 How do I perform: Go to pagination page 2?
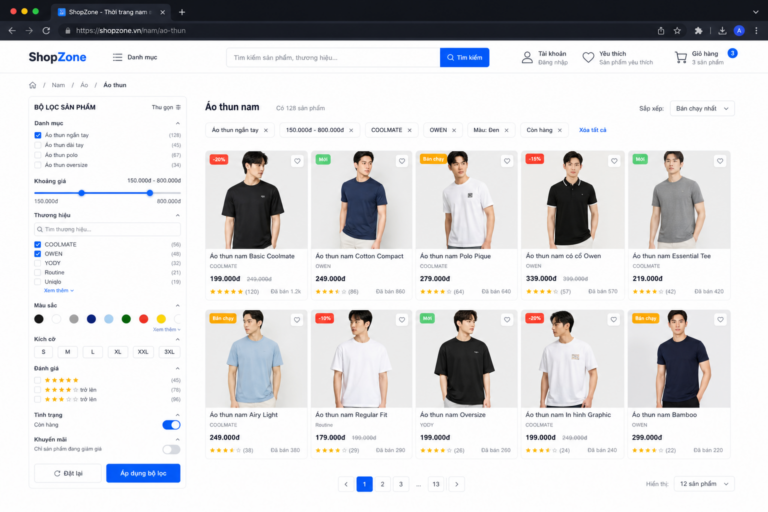383,484
